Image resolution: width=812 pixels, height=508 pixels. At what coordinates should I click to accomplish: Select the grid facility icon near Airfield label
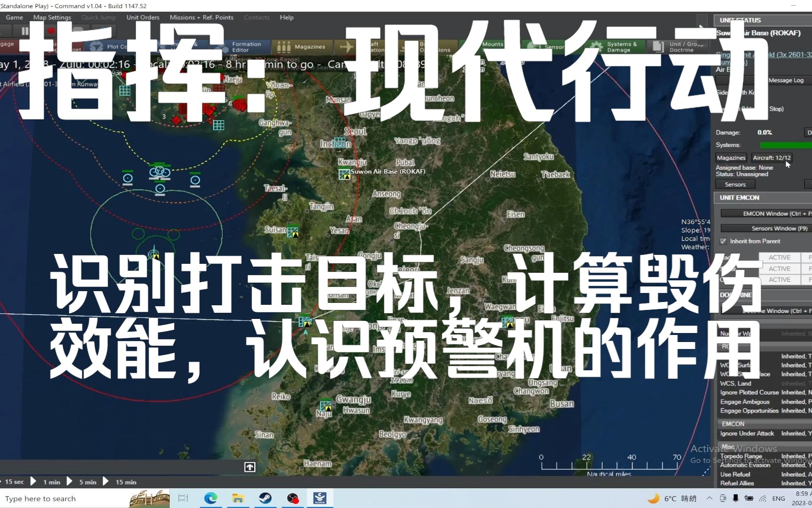(x=125, y=90)
